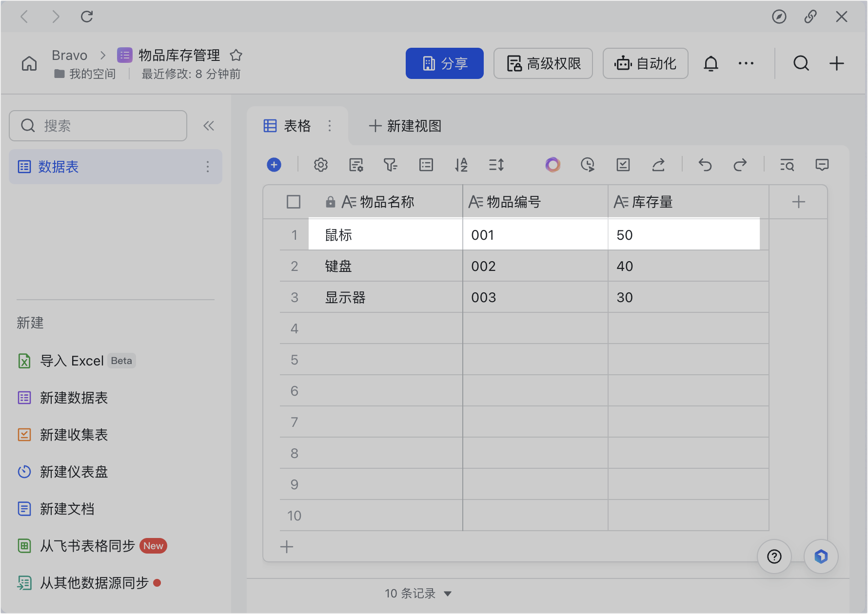Select the 键盘 cell
Screen dimensions: 868x614
(x=386, y=266)
